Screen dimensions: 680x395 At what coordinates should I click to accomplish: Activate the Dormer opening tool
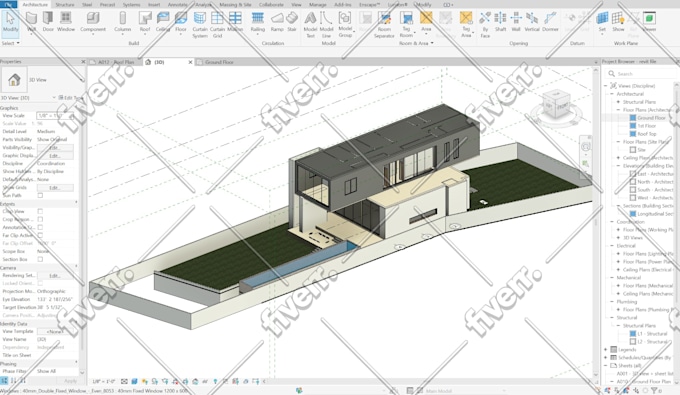click(550, 22)
